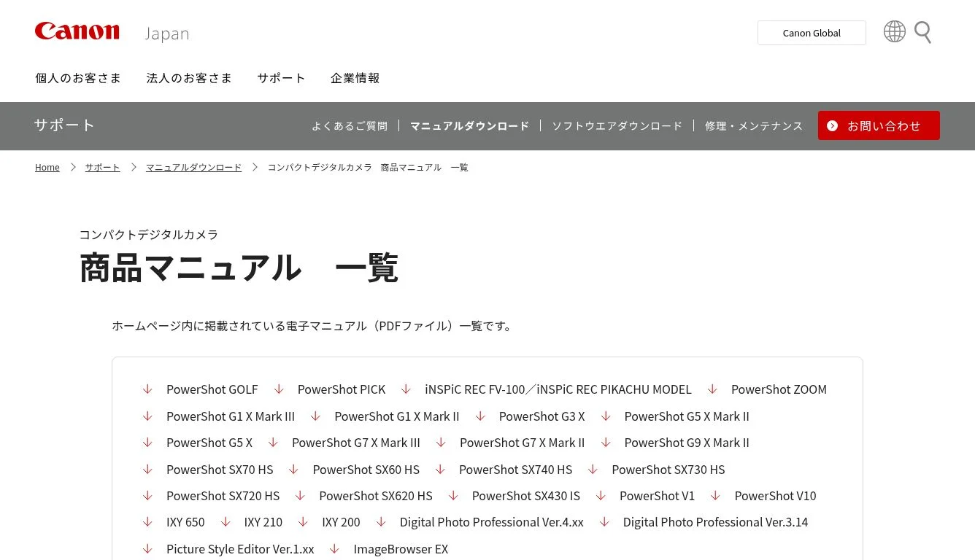Screen dimensions: 975x560
Task: Jump to PowerShot G9 X Mark II manuals
Action: [x=687, y=443]
